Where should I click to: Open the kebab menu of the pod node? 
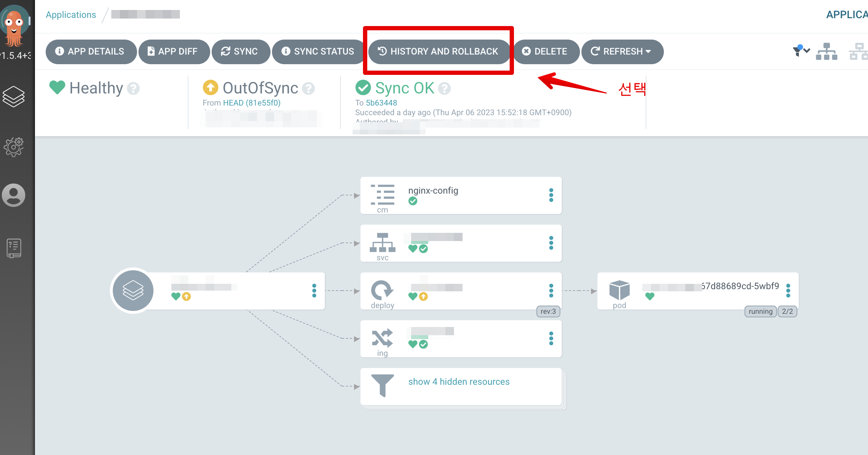click(x=788, y=291)
